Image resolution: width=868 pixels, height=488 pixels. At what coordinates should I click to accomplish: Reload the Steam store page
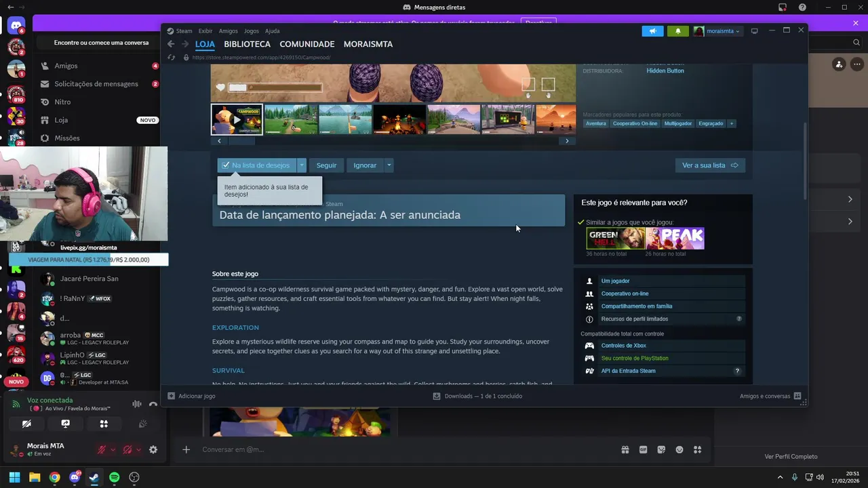[x=172, y=58]
